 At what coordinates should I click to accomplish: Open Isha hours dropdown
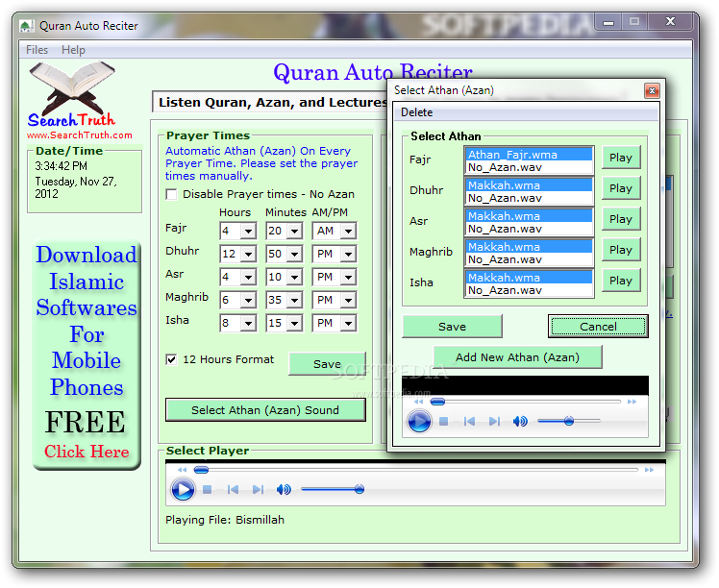coord(248,323)
